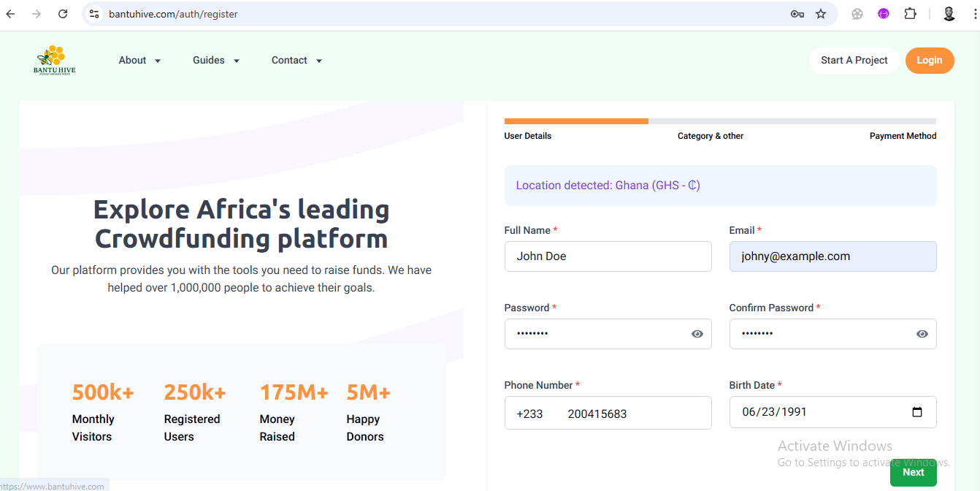Click the browser profile avatar

tap(948, 13)
